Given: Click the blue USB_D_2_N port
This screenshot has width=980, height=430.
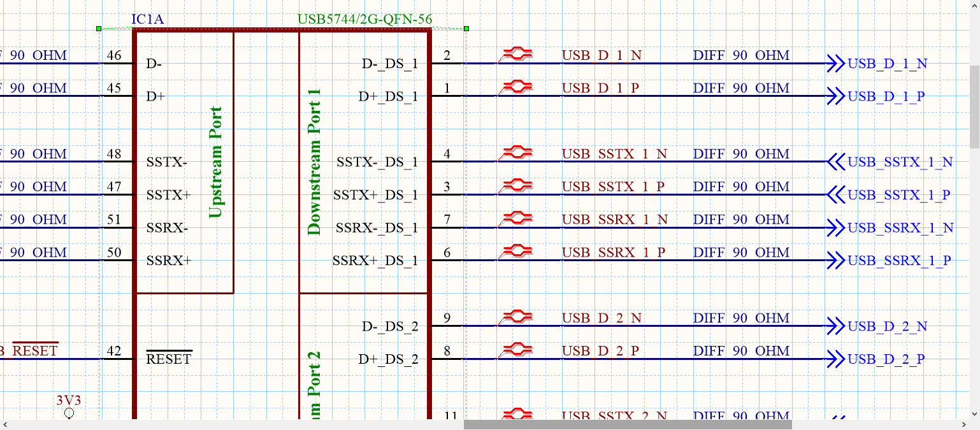Looking at the screenshot, I should pyautogui.click(x=877, y=326).
